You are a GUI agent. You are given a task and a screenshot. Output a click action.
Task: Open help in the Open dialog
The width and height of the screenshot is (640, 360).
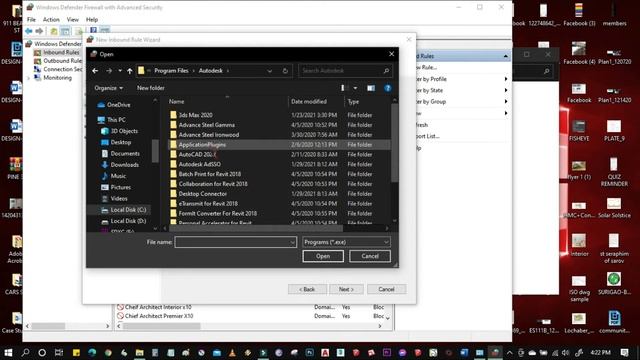point(387,88)
